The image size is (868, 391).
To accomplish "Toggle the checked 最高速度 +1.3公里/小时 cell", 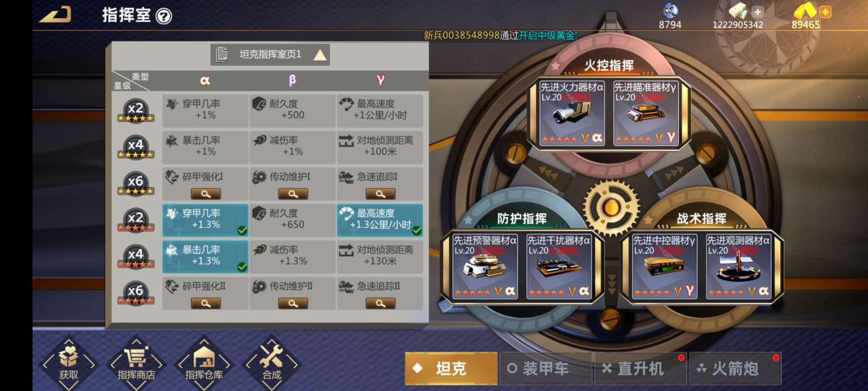I will coord(380,220).
